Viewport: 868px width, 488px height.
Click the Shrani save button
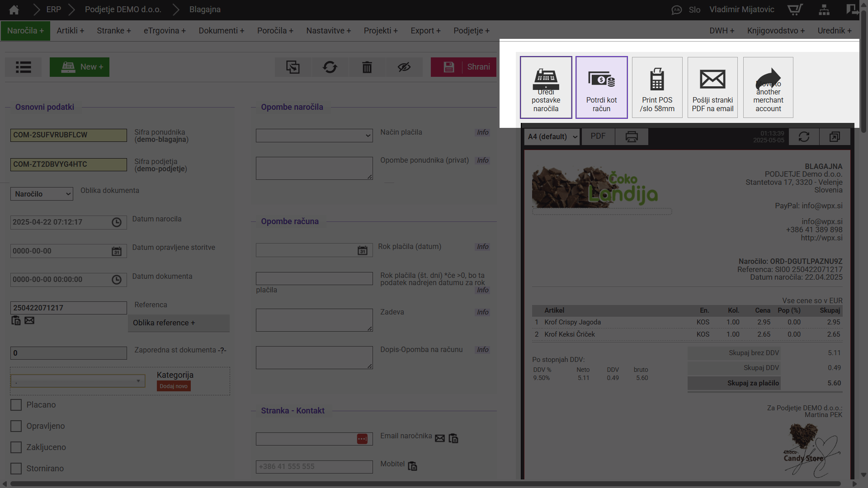tap(463, 67)
